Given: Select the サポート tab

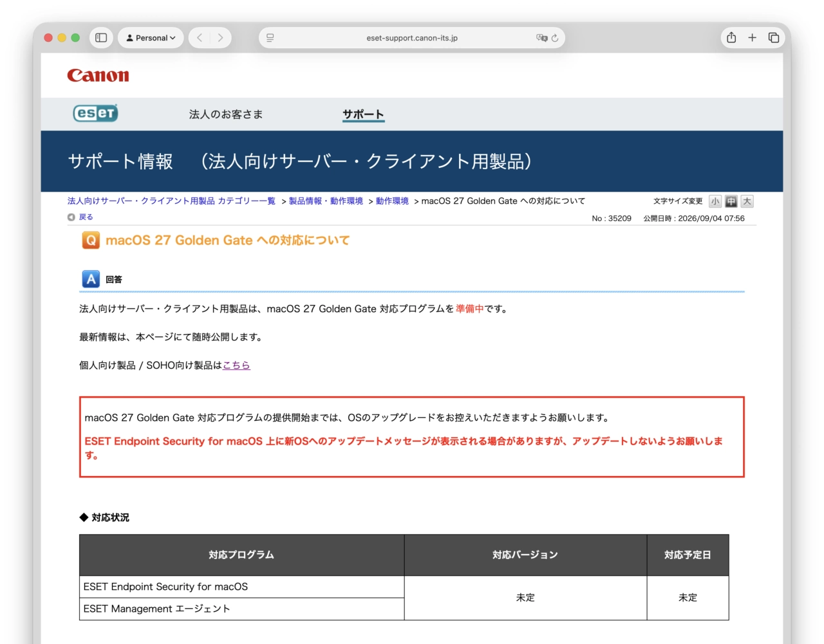Looking at the screenshot, I should click(363, 115).
